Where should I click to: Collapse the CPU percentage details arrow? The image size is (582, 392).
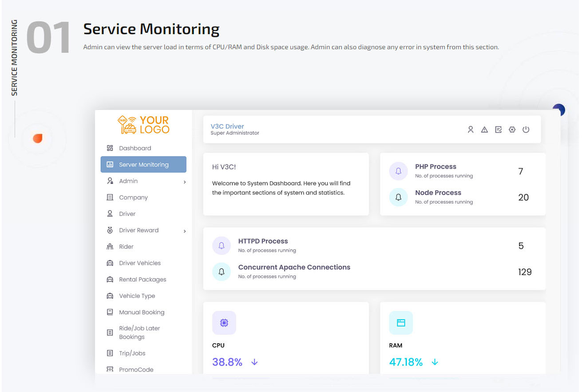[254, 362]
